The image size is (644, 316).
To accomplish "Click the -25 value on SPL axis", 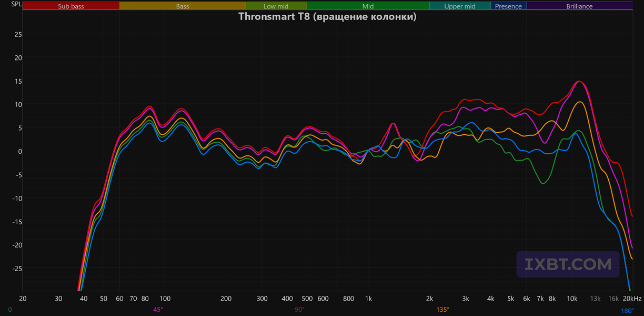I will click(x=17, y=268).
